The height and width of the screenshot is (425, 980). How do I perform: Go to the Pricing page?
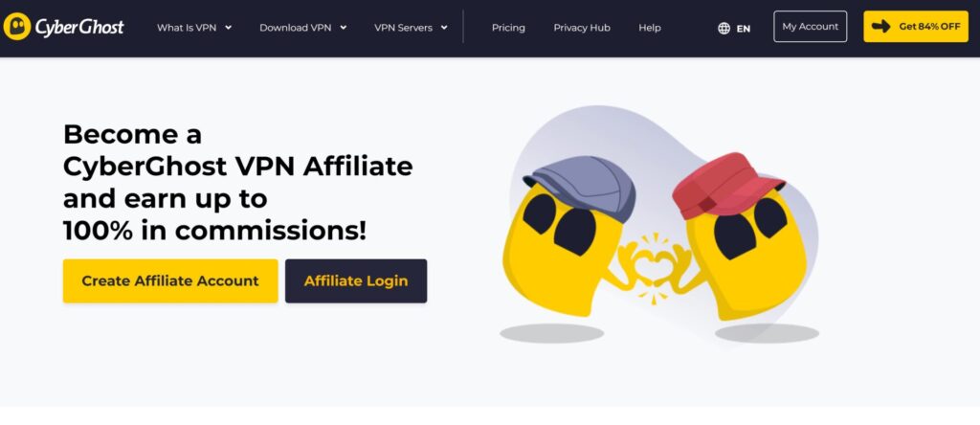click(508, 28)
